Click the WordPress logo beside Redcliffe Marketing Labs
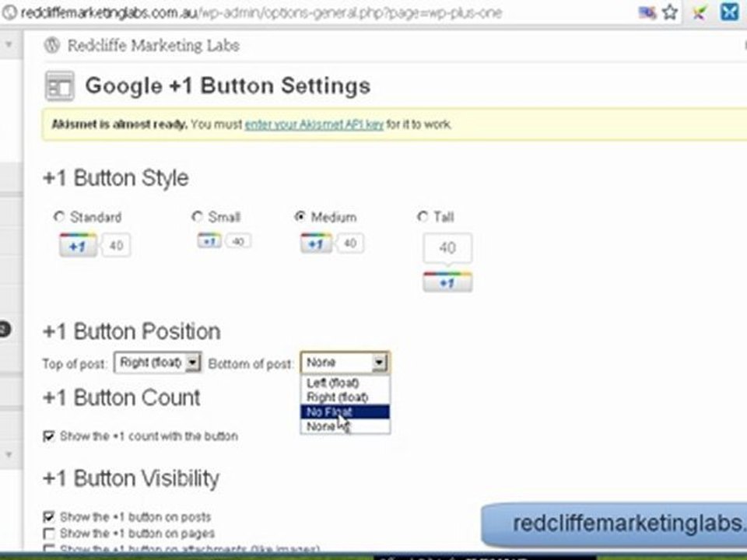The height and width of the screenshot is (560, 747). (51, 46)
